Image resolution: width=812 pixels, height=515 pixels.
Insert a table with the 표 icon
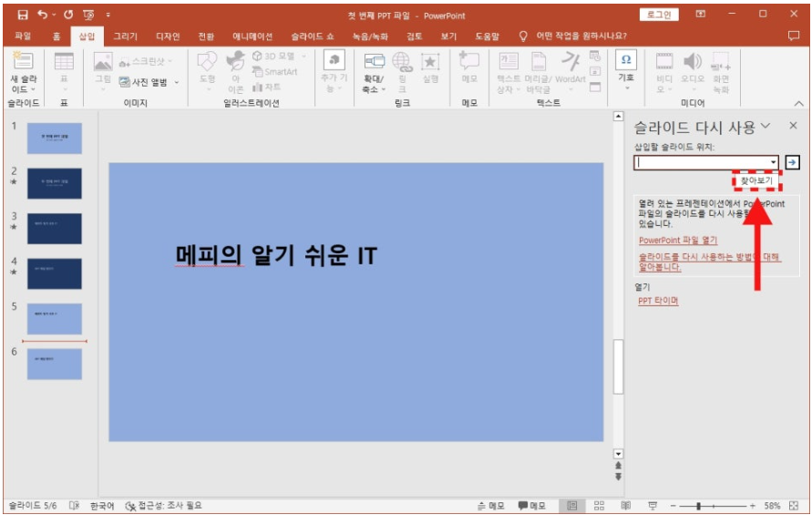64,62
